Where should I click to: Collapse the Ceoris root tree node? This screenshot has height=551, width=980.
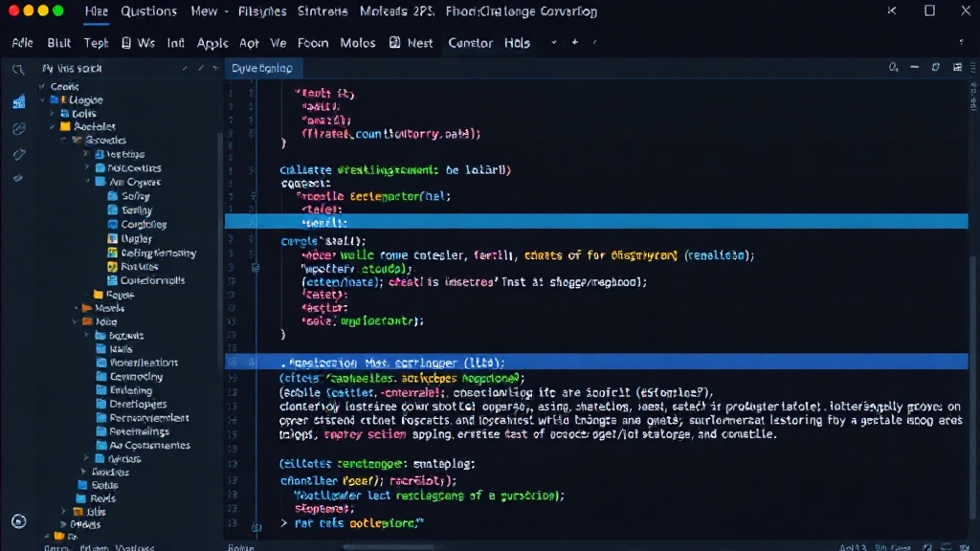point(42,86)
